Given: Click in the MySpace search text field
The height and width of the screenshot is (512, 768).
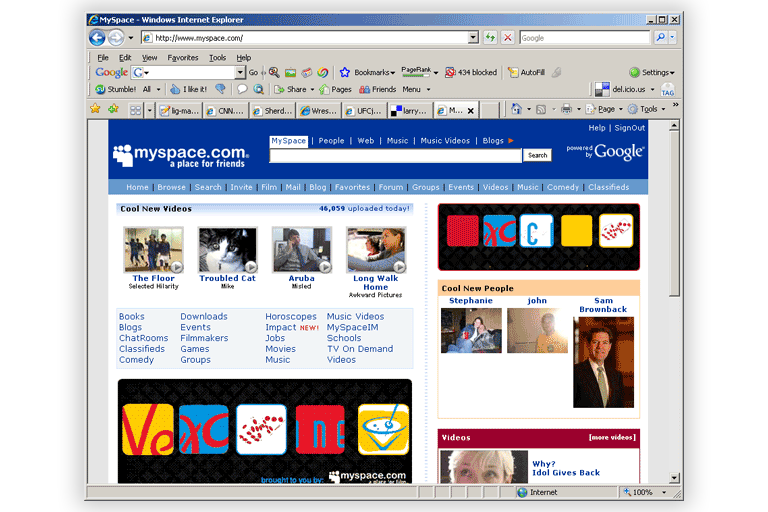Looking at the screenshot, I should pos(395,156).
